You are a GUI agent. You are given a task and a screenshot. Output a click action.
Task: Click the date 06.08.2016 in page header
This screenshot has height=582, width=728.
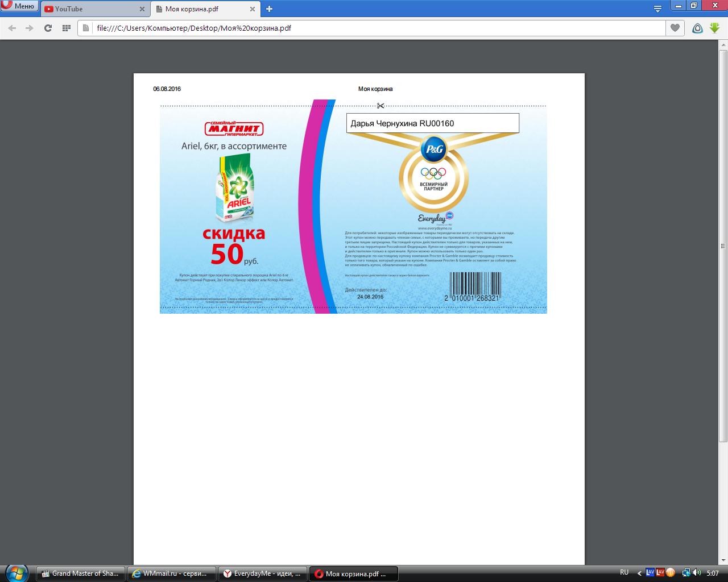[167, 89]
